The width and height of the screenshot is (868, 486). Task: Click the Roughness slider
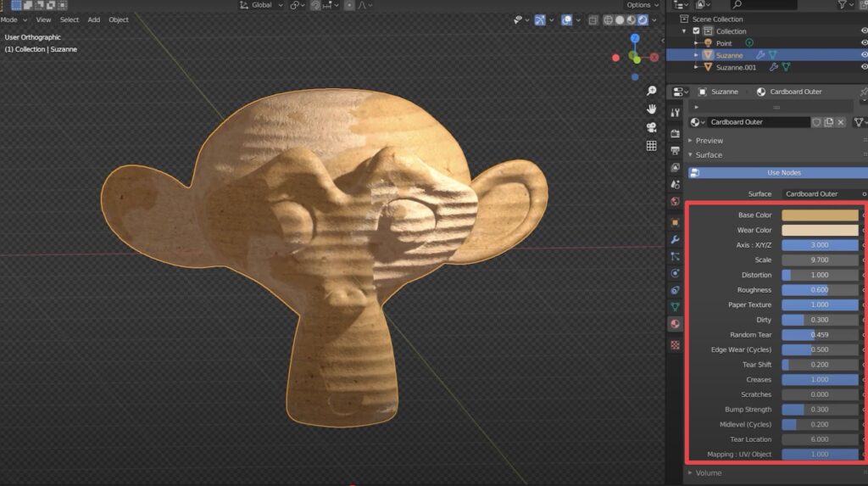(x=820, y=290)
